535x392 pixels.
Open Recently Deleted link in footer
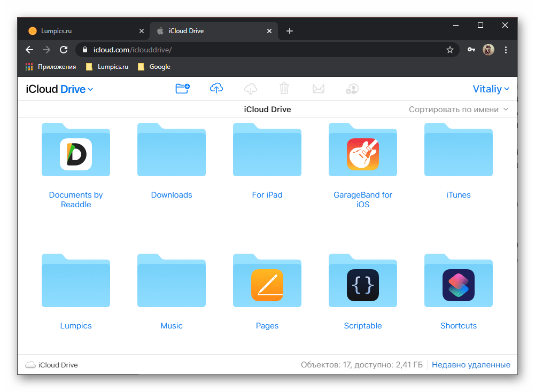point(471,365)
